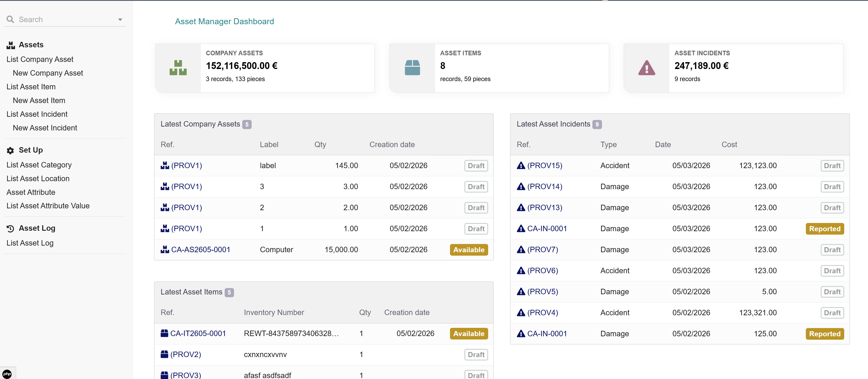Open List Company Asset menu entry
868x379 pixels.
(x=40, y=59)
